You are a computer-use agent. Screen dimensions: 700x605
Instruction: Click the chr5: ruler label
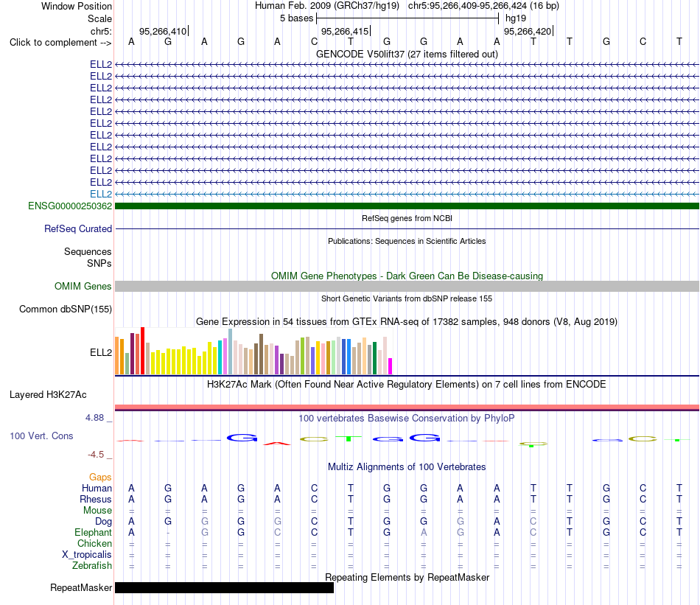click(101, 31)
